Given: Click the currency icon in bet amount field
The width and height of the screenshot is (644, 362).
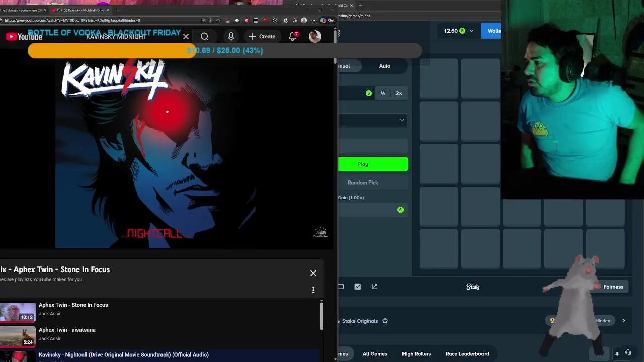Looking at the screenshot, I should pos(369,93).
